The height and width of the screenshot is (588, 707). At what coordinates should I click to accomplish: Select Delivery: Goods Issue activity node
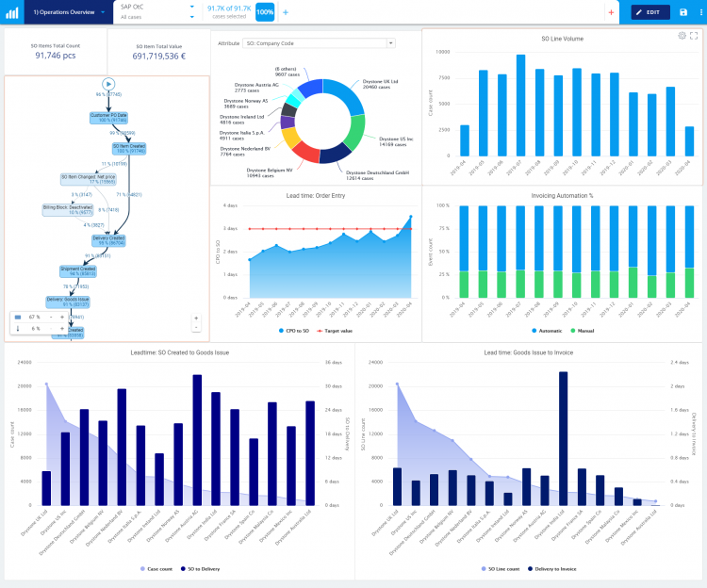point(68,302)
